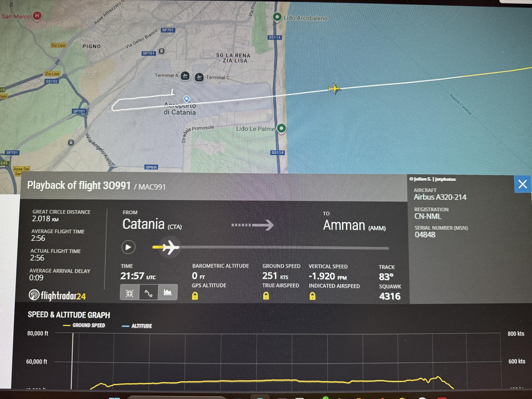This screenshot has height=399, width=532.
Task: Click the Terminal C arrivals icon
Action: click(199, 77)
